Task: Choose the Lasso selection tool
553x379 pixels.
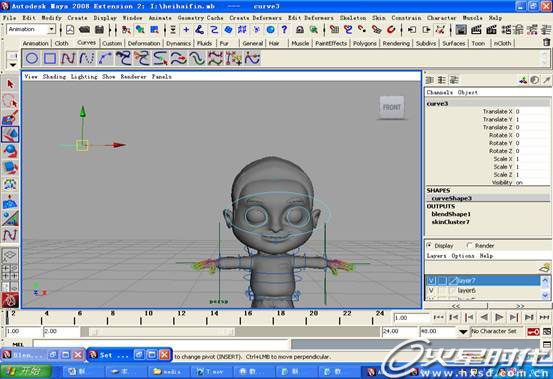Action: (x=10, y=101)
